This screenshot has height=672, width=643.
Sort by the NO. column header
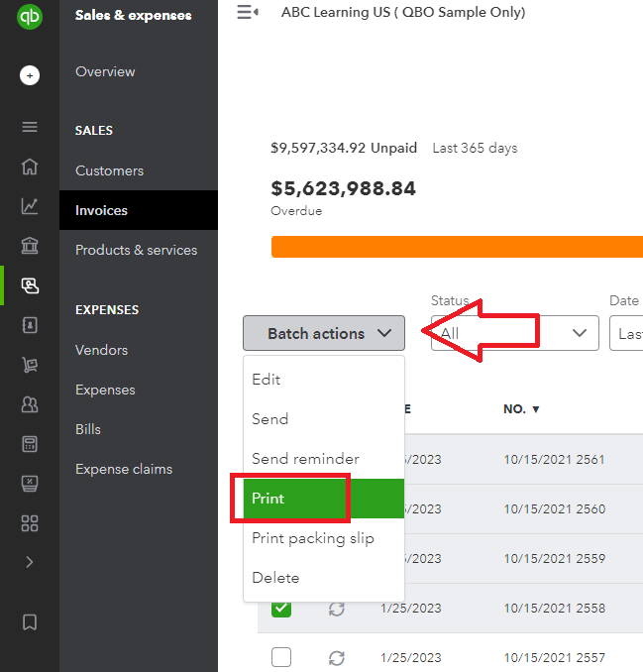pos(521,409)
